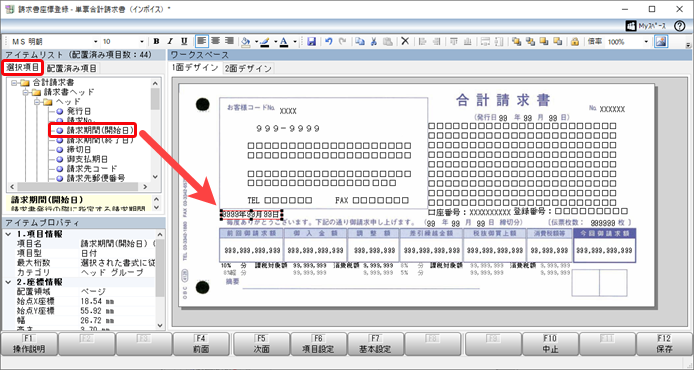This screenshot has width=694, height=370.
Task: Click the align center icon
Action: tap(216, 41)
